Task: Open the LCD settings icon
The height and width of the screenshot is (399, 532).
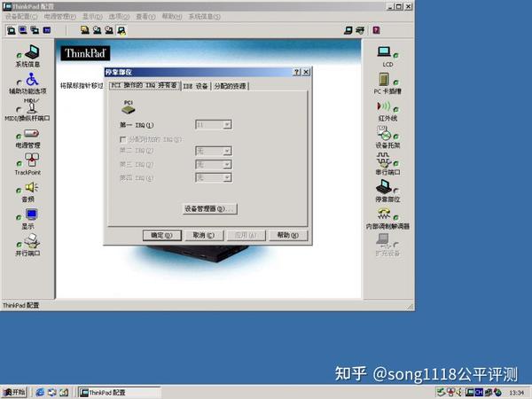Action: (x=384, y=51)
